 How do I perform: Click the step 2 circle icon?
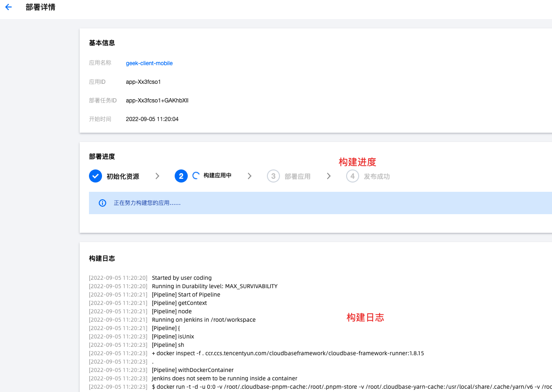tap(181, 176)
